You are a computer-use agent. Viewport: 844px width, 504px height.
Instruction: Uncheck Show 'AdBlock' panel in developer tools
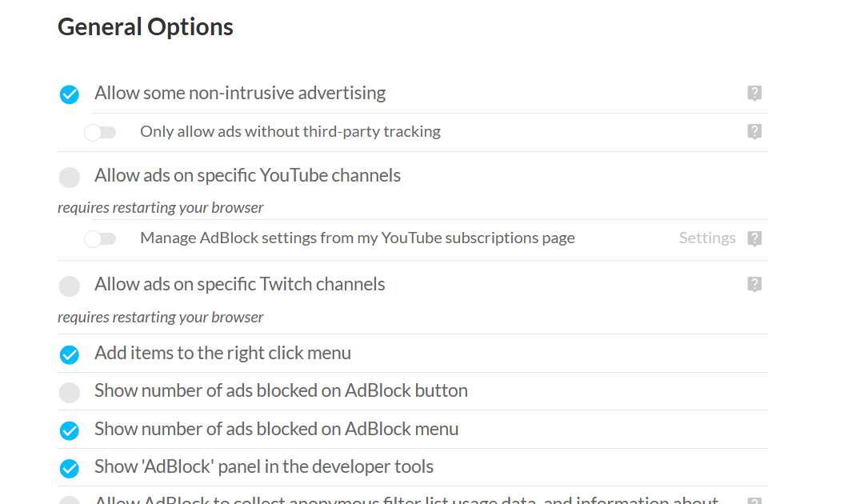pyautogui.click(x=70, y=468)
